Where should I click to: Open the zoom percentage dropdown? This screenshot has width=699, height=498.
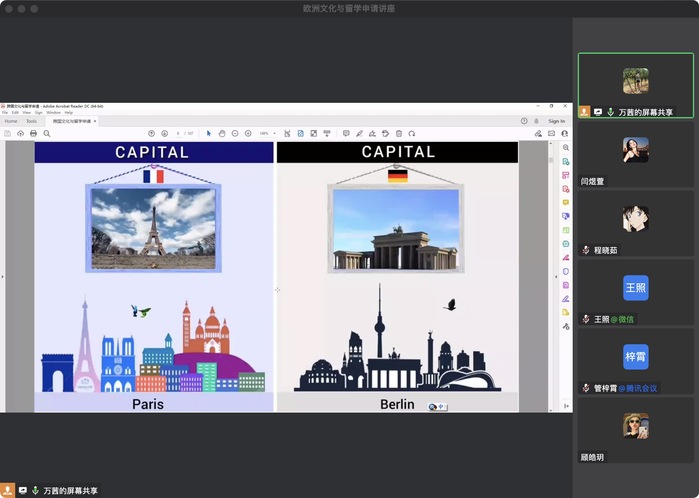tap(267, 133)
